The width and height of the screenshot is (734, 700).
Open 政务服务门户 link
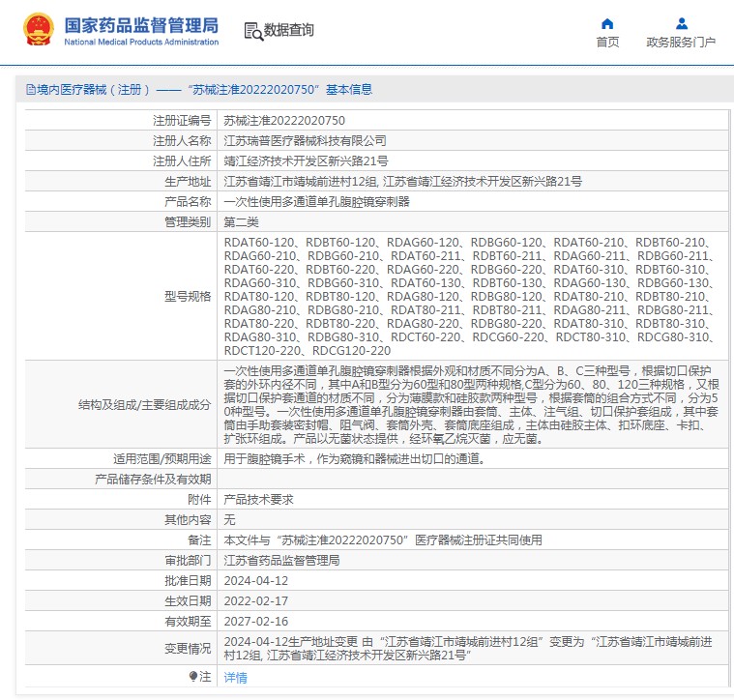click(x=681, y=43)
